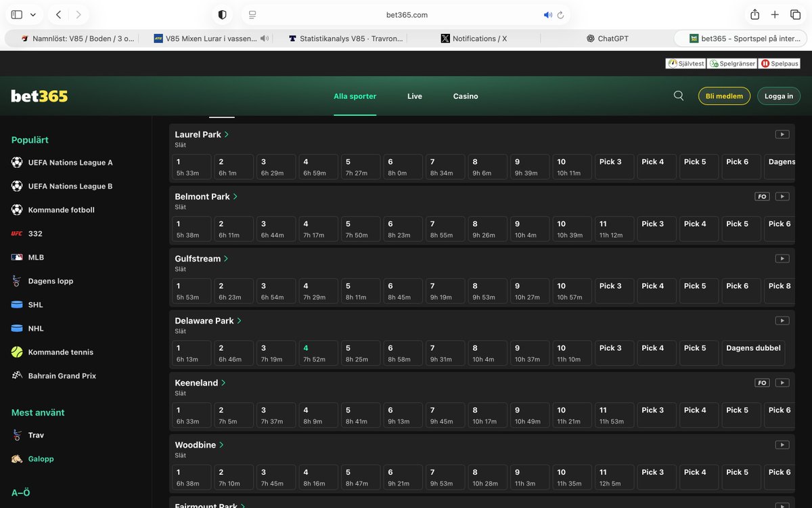Reload page with the refresh icon
The image size is (812, 508).
(x=560, y=15)
